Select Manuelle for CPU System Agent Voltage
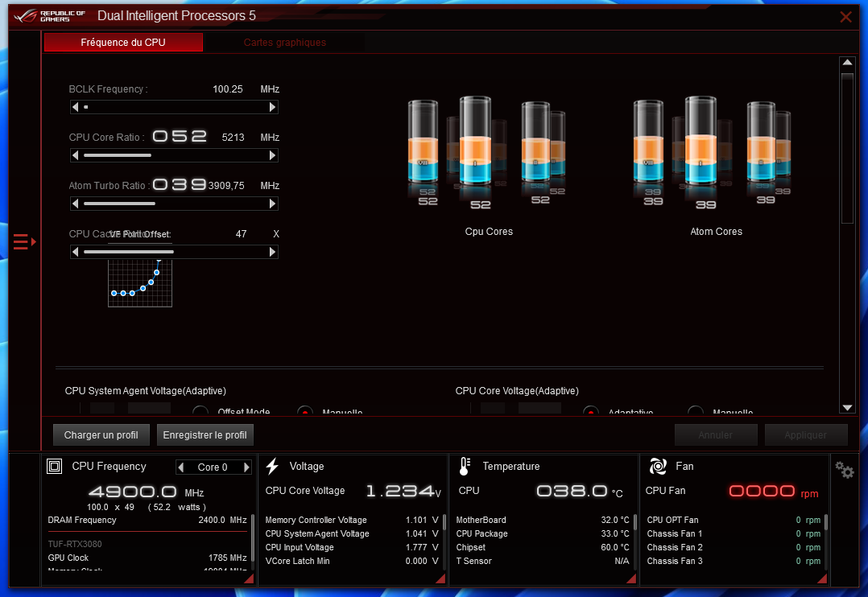 [305, 411]
